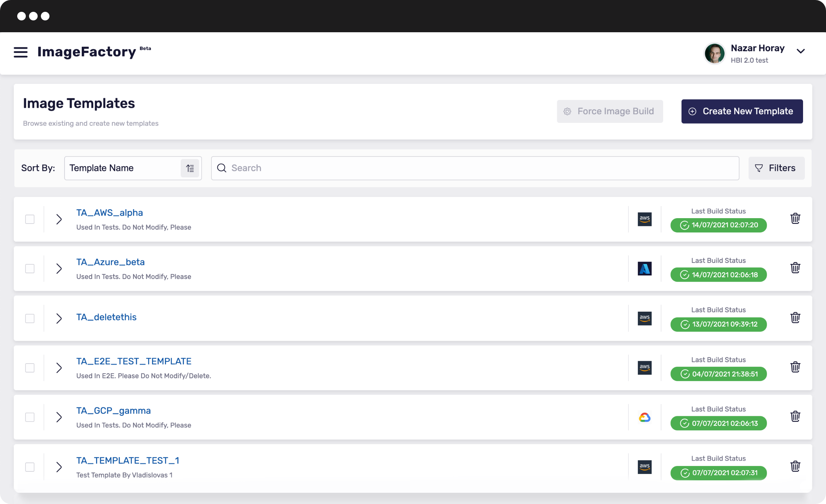Click Create New Template button

742,111
